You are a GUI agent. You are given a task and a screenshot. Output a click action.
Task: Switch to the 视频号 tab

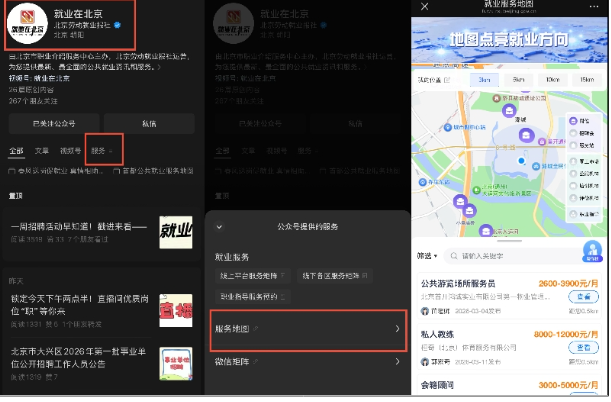(69, 151)
